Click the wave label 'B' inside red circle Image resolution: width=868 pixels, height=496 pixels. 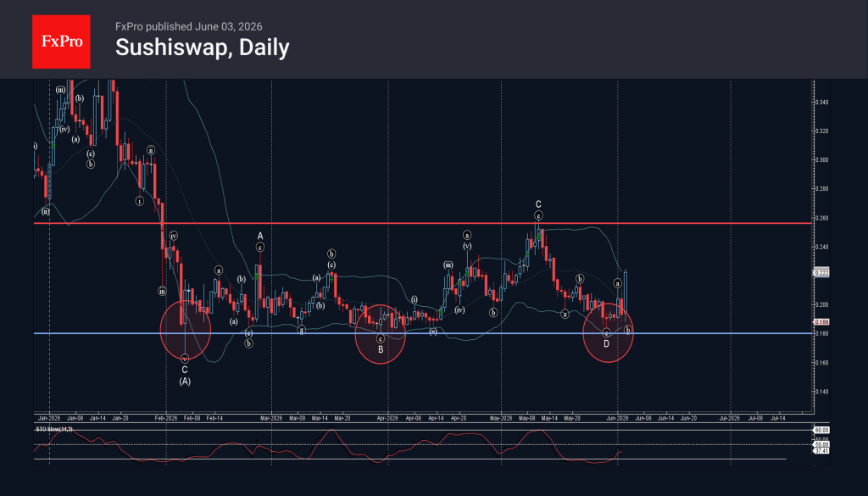[x=381, y=350]
